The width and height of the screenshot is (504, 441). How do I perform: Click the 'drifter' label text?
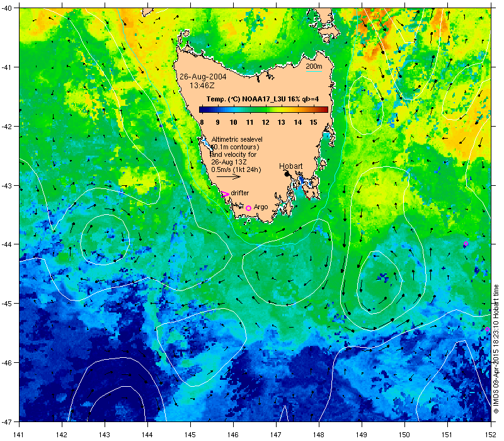coord(240,193)
